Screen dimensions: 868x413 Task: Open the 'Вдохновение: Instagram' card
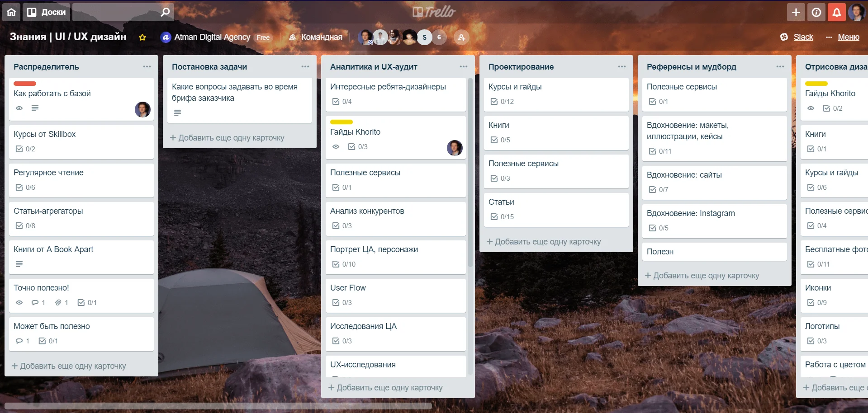[715, 221]
